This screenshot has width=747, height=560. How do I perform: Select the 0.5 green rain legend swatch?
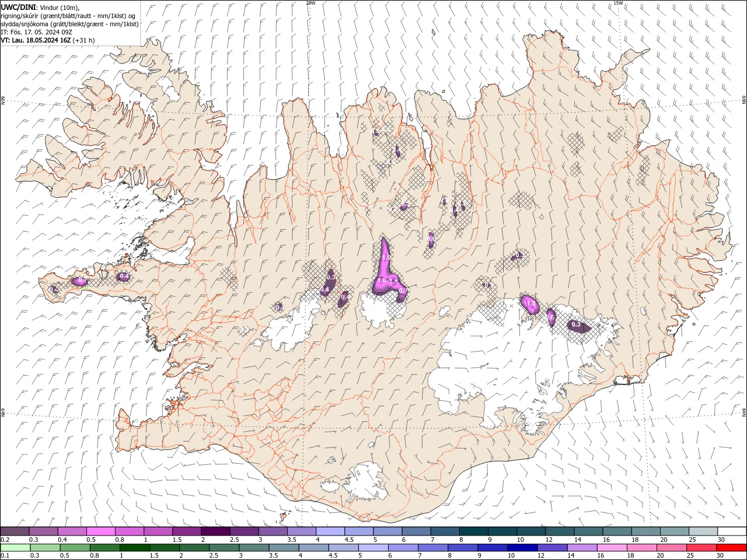pos(75,548)
